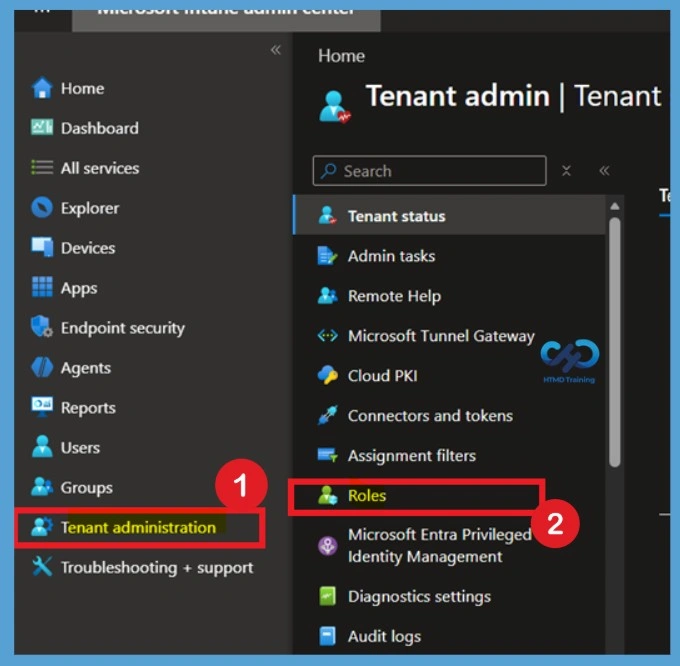Select Audit logs text
Image resolution: width=680 pixels, height=666 pixels.
(x=385, y=637)
